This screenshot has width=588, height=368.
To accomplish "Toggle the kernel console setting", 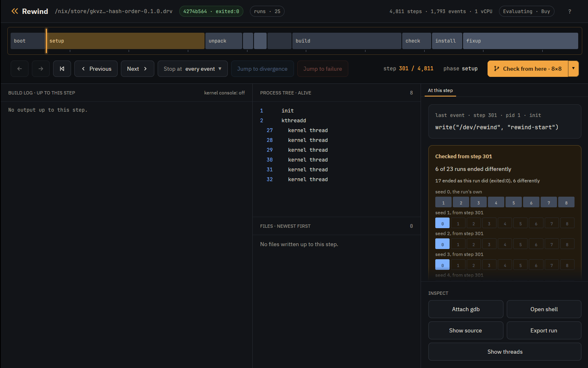I will (x=224, y=93).
